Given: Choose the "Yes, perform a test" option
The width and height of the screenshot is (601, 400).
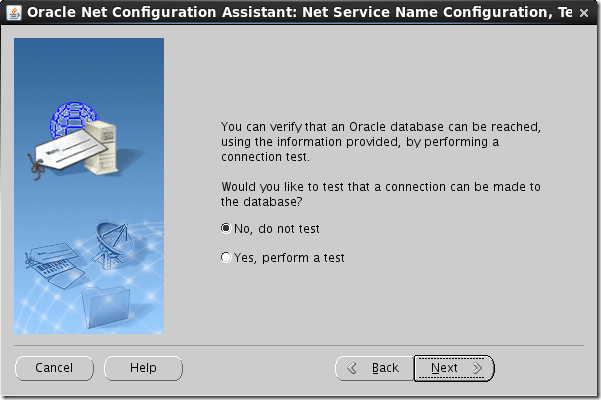Looking at the screenshot, I should (225, 258).
